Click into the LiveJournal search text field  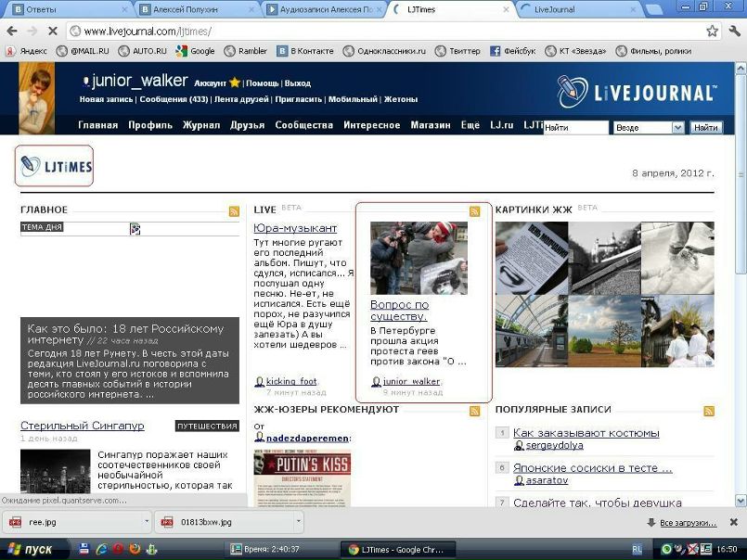click(x=575, y=128)
